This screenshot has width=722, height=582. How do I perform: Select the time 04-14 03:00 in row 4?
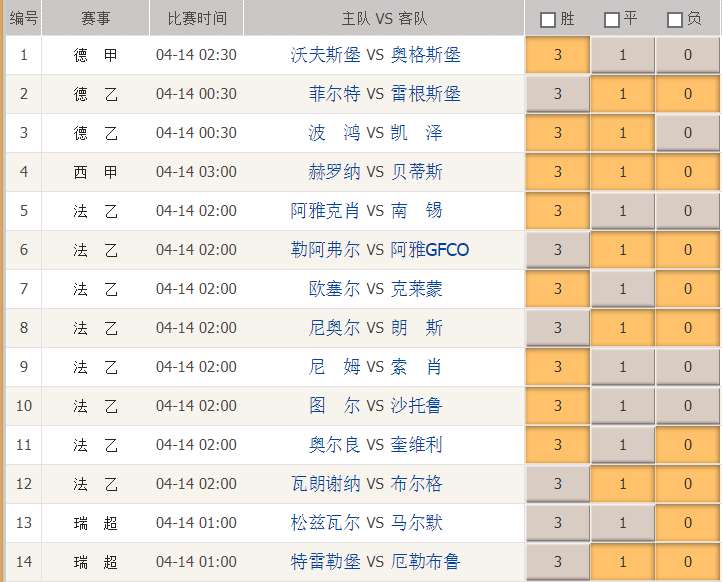tap(197, 172)
